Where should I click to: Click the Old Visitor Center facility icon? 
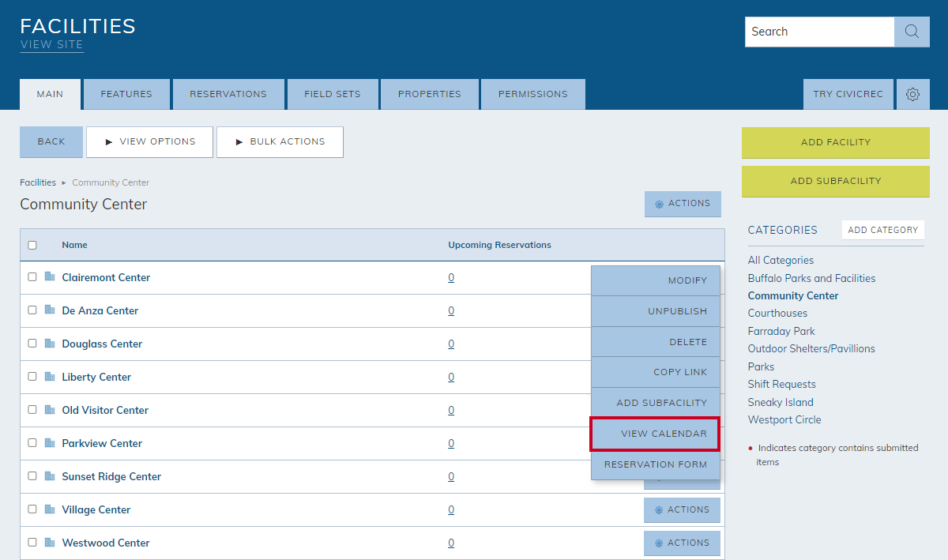(50, 409)
